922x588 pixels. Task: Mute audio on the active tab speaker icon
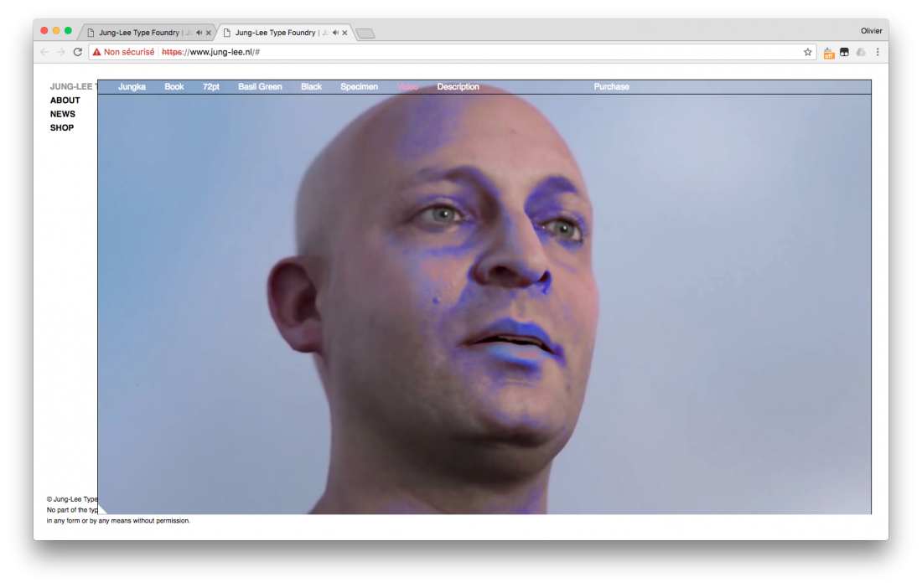(x=335, y=33)
